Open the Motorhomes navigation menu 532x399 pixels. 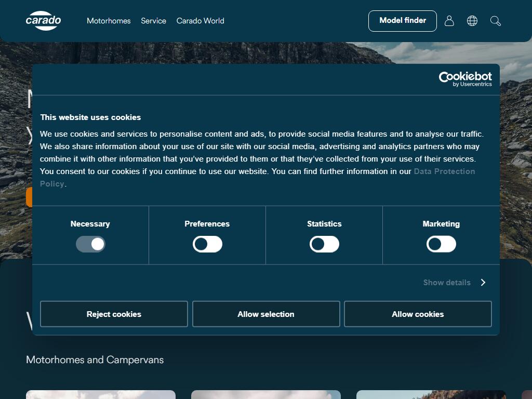pos(109,21)
